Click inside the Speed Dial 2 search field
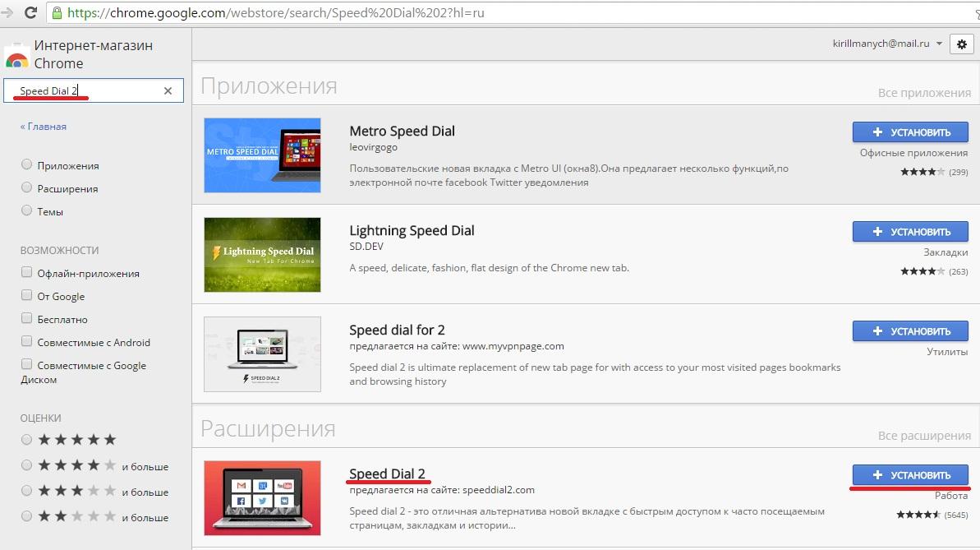The height and width of the screenshot is (550, 980). tap(94, 90)
